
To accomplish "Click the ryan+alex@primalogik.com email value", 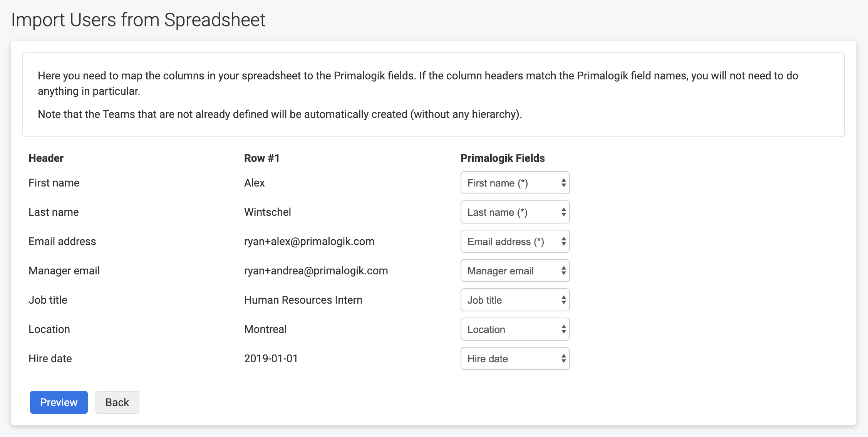I will pos(309,242).
